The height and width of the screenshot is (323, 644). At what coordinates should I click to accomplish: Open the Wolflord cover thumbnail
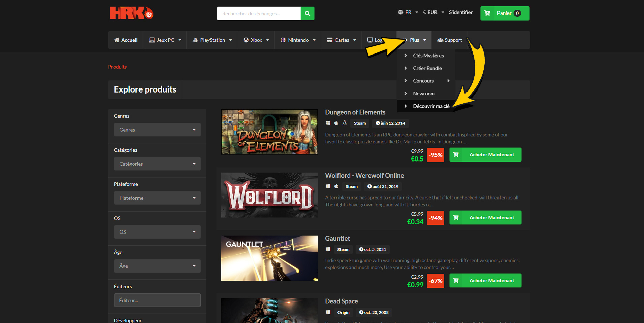click(269, 195)
